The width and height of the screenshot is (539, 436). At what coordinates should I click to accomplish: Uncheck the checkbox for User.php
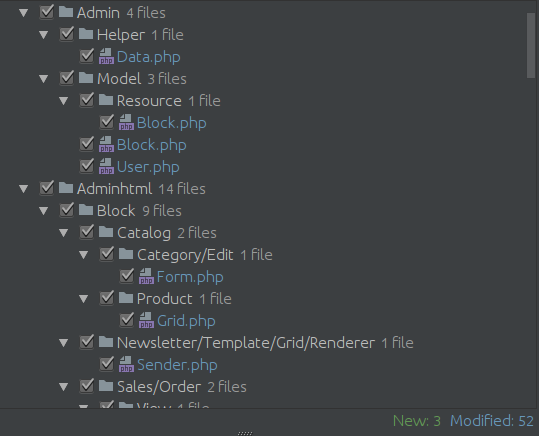click(86, 166)
